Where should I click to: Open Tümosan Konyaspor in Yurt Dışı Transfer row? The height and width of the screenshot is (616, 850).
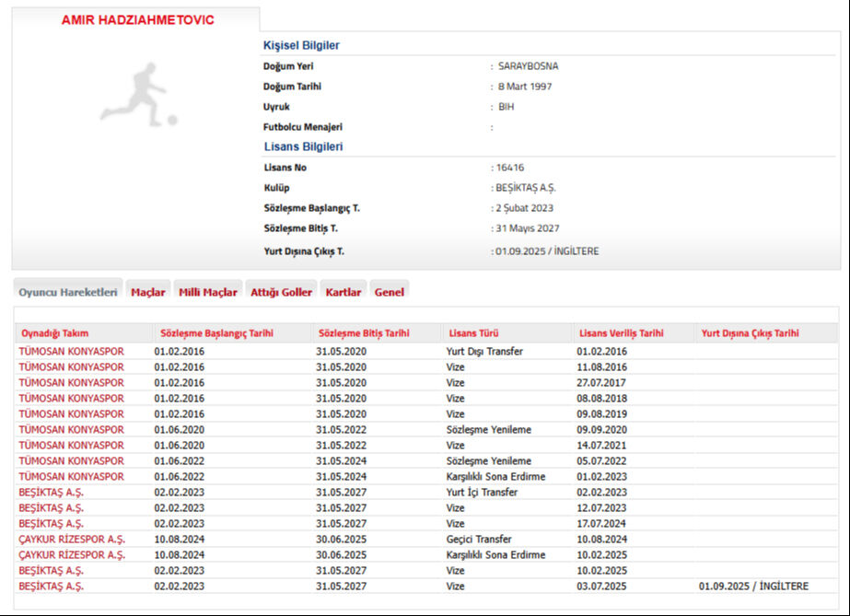click(71, 351)
